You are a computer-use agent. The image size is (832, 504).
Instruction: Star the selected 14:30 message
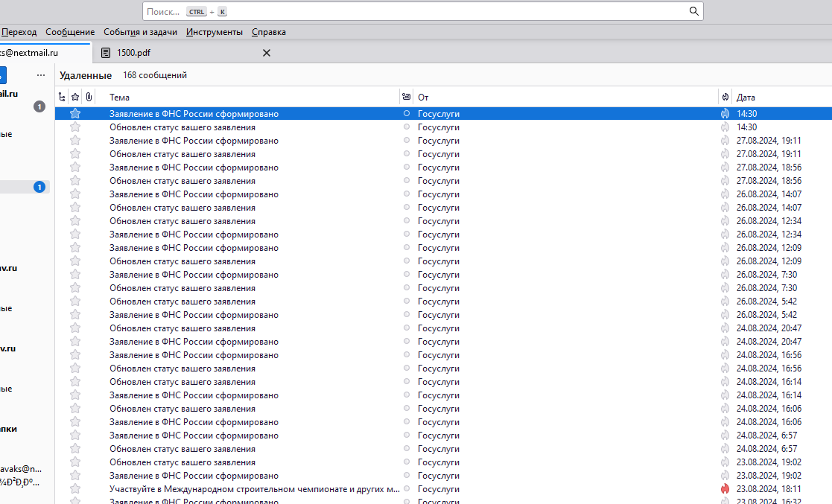(75, 114)
